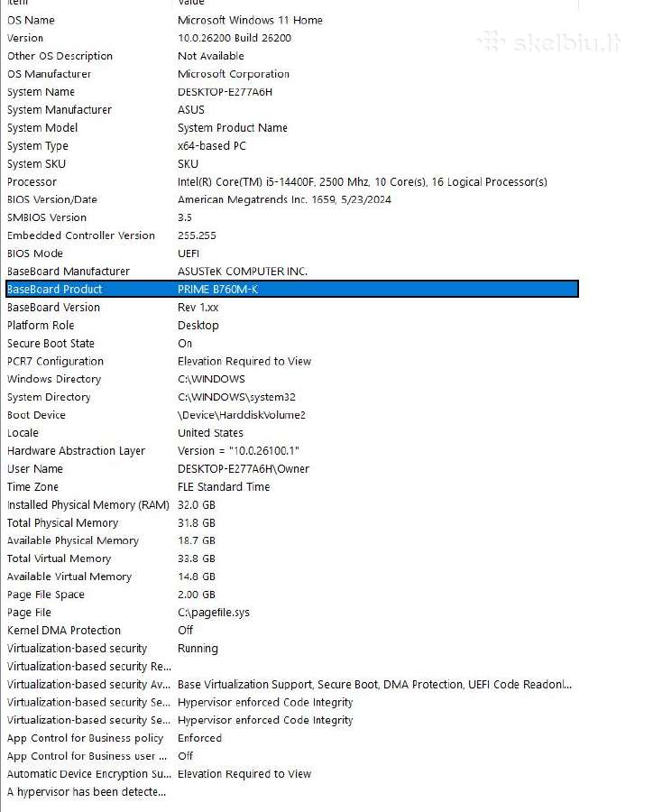Select BIOS Version/Date row

point(292,199)
